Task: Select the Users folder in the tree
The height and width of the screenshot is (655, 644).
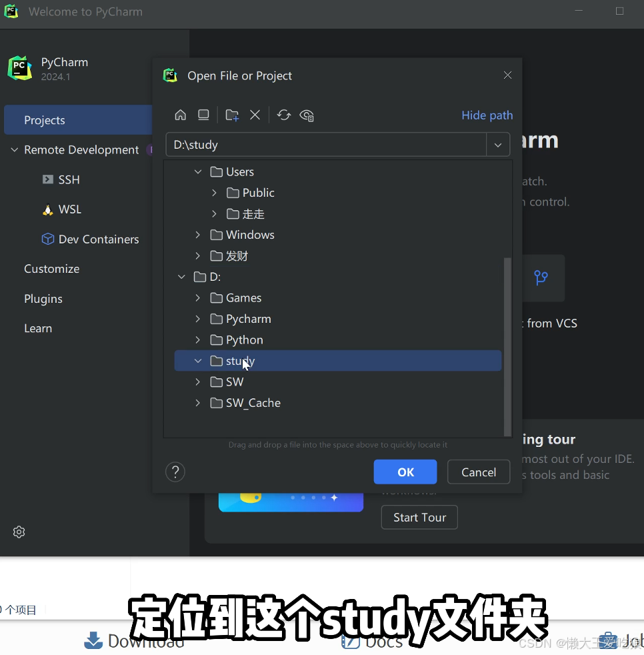Action: click(240, 171)
